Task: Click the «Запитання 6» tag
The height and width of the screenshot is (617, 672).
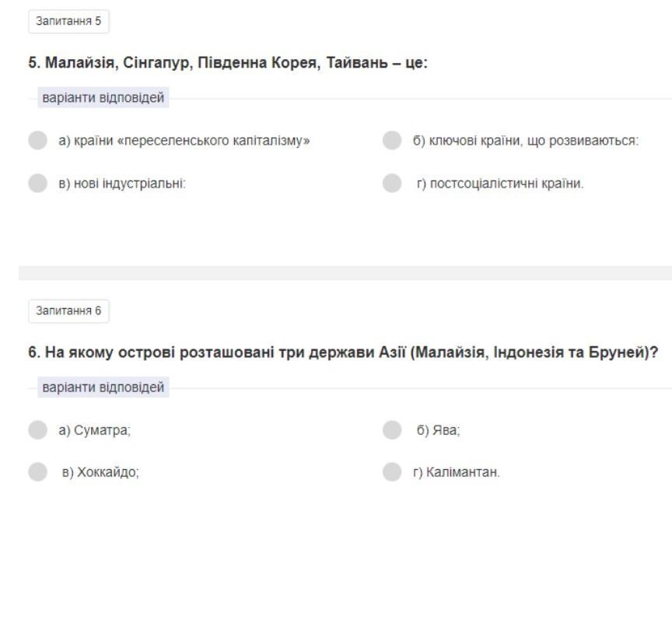Action: (x=68, y=311)
